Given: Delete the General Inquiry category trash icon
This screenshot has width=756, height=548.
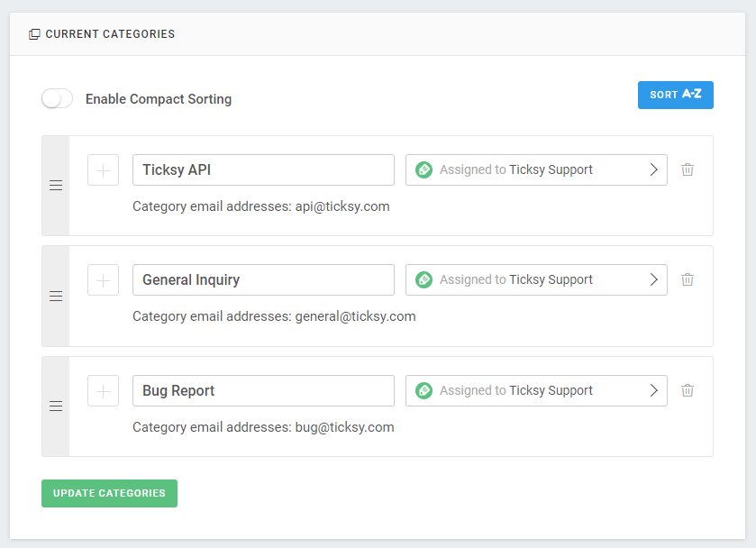Looking at the screenshot, I should coord(688,279).
